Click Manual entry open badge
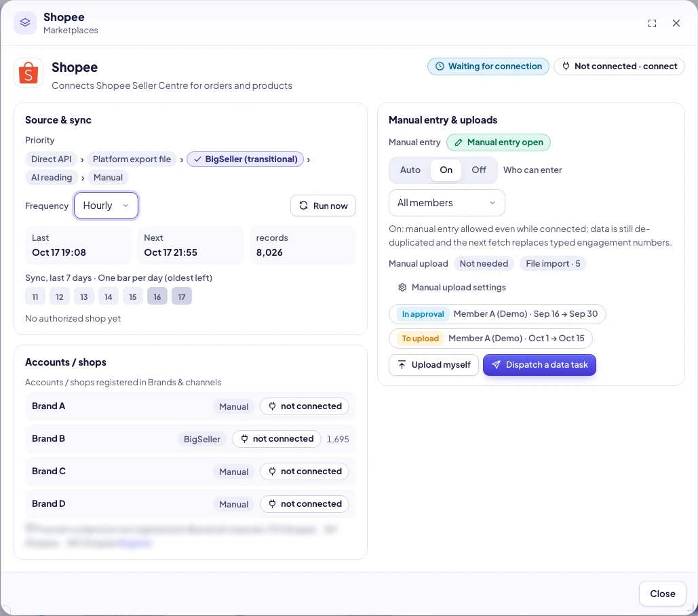Viewport: 698px width, 616px height. click(499, 142)
